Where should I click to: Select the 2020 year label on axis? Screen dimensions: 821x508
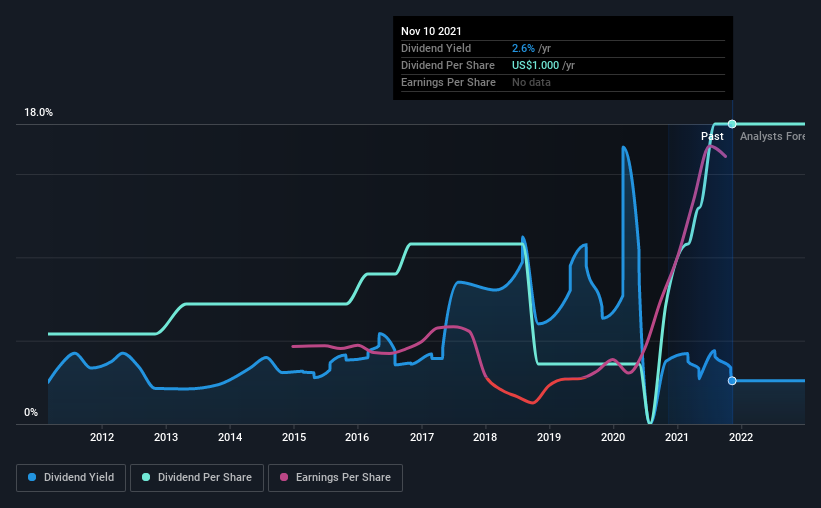point(613,437)
